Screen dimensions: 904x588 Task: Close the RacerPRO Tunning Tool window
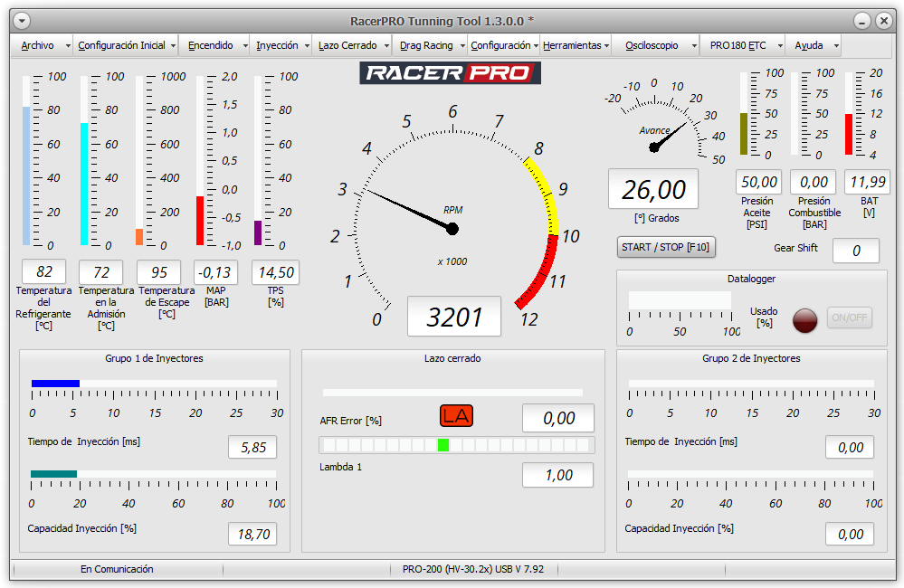pos(884,22)
